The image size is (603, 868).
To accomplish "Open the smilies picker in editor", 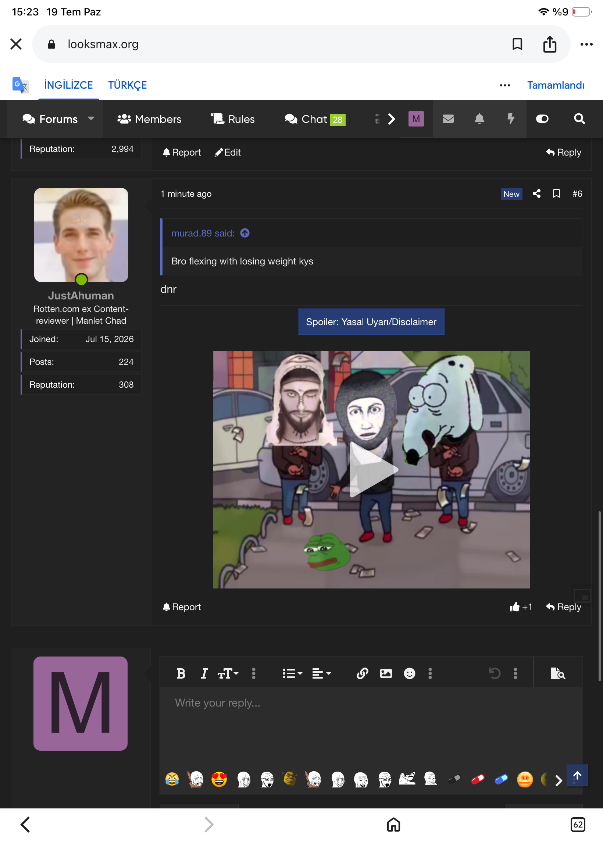I will pyautogui.click(x=410, y=673).
